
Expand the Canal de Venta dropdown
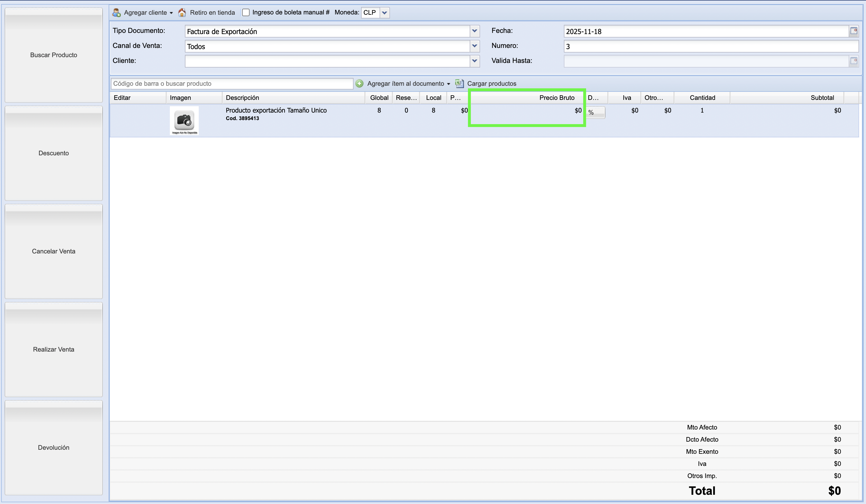(475, 46)
